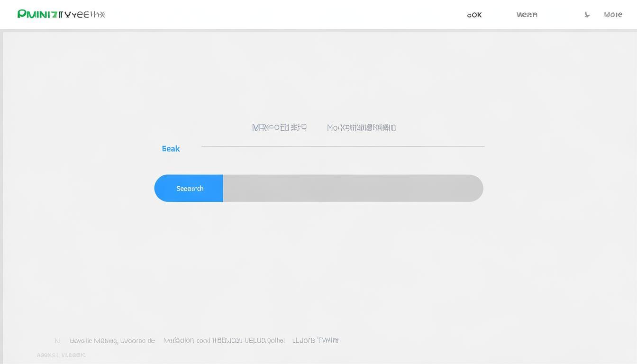Click the "OK" item in the top navigation
Image resolution: width=637 pixels, height=364 pixels.
474,15
